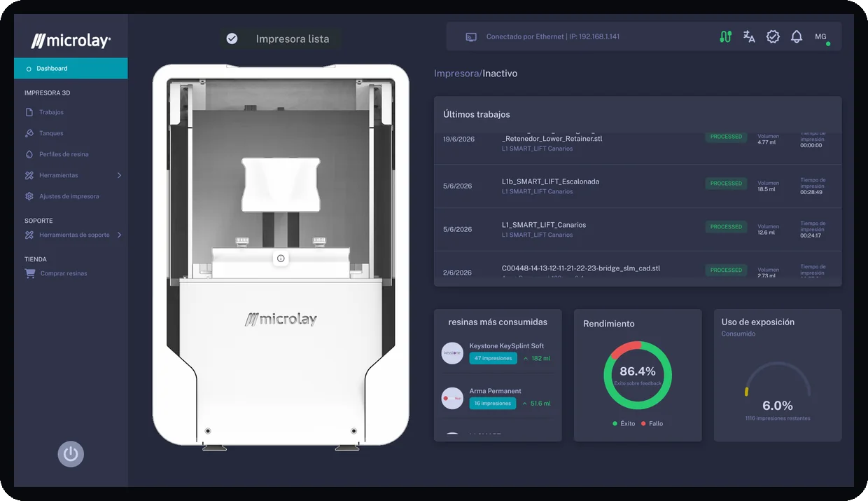Open the MG user avatar menu
This screenshot has width=868, height=501.
(821, 37)
